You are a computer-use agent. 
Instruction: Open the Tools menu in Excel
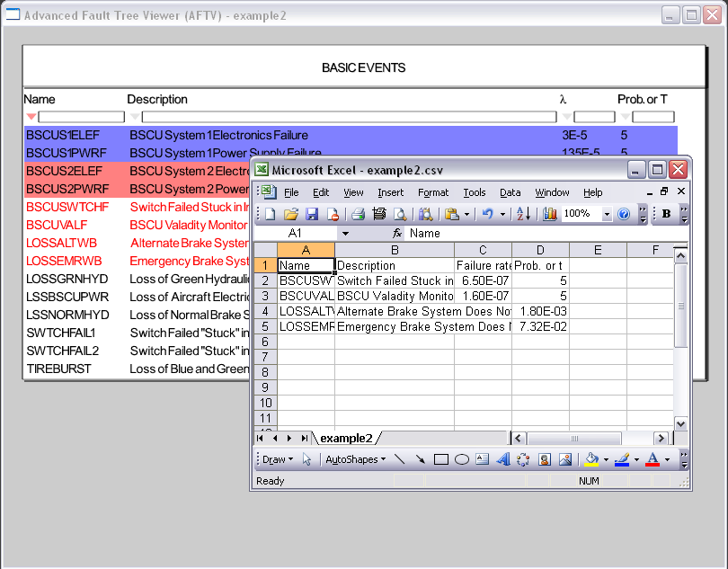[x=475, y=192]
